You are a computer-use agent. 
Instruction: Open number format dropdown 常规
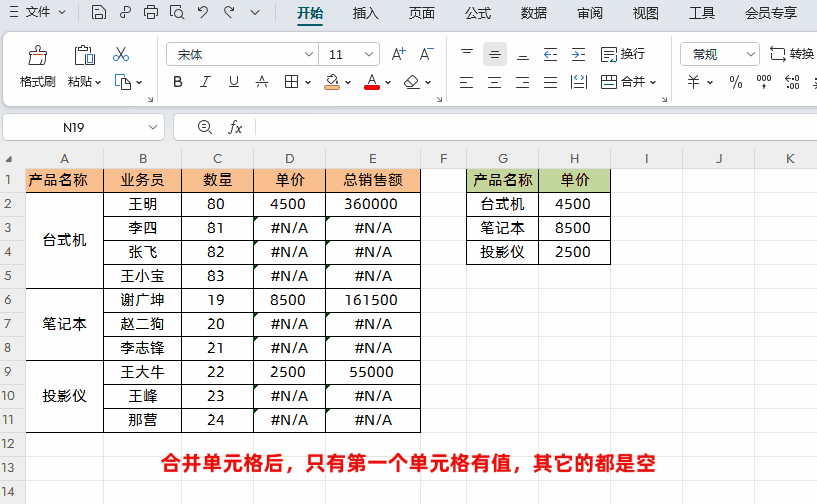click(751, 54)
